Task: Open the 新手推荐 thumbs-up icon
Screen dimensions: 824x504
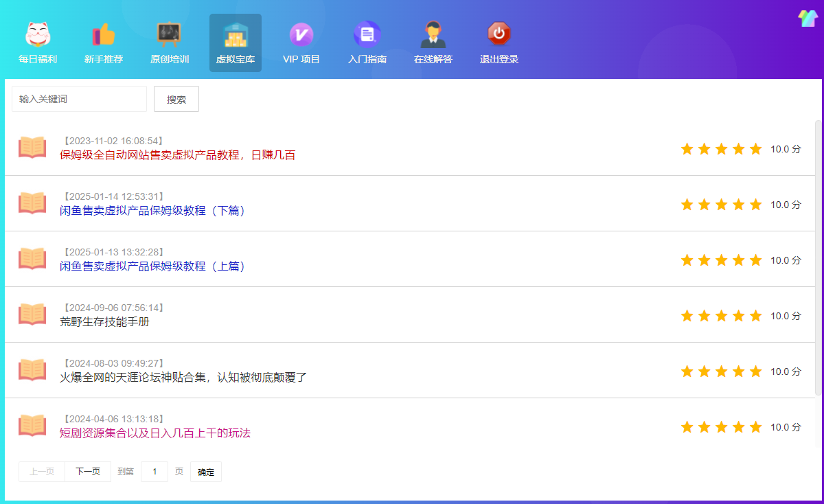Action: 104,34
